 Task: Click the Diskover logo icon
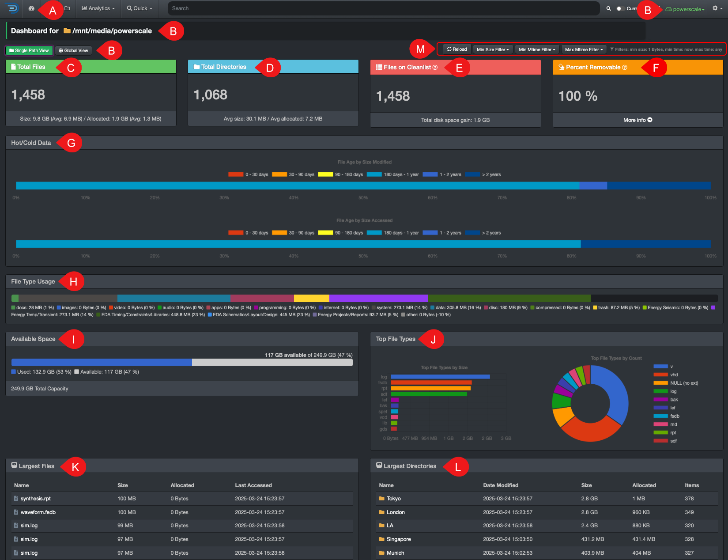click(x=12, y=8)
